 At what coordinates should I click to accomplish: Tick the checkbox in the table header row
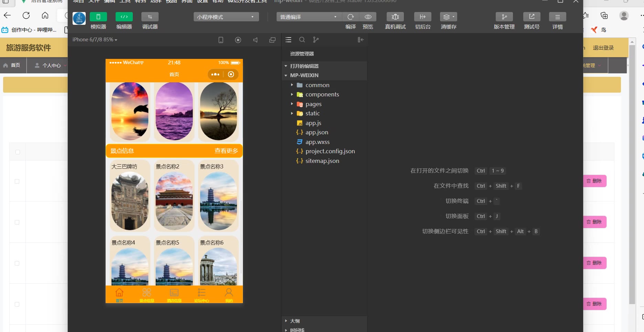[18, 152]
